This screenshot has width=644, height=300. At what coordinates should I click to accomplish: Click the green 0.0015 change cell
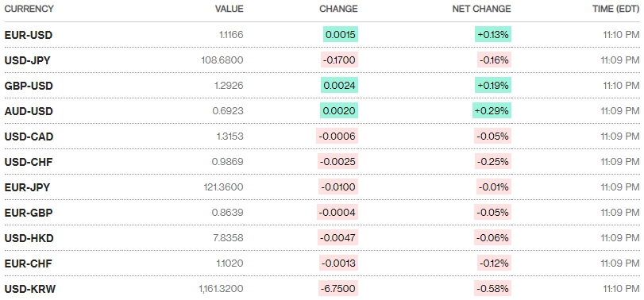[x=341, y=35]
